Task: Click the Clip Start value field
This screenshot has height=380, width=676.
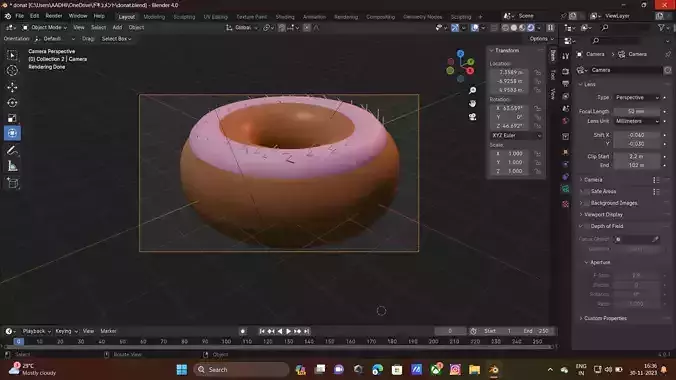Action: (637, 157)
